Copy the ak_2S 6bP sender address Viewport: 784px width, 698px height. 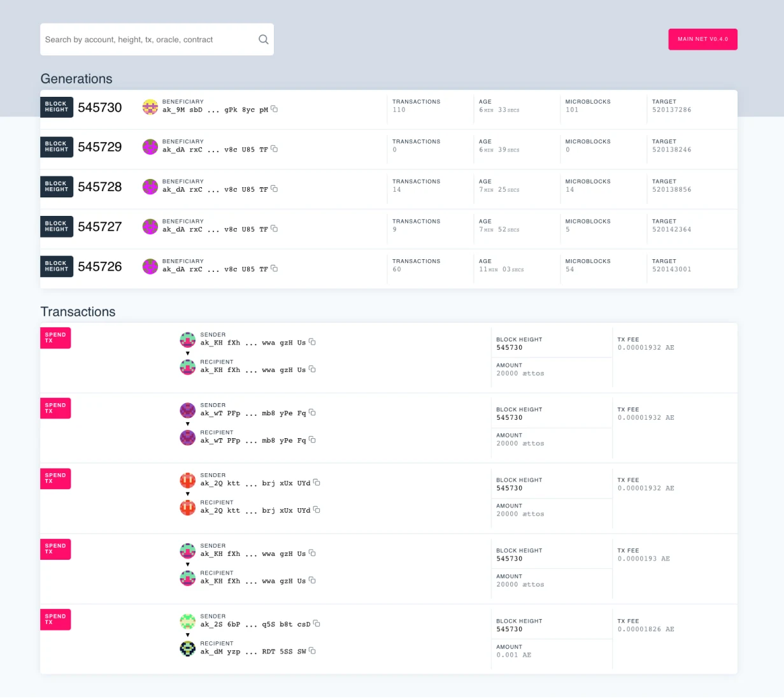pyautogui.click(x=317, y=623)
